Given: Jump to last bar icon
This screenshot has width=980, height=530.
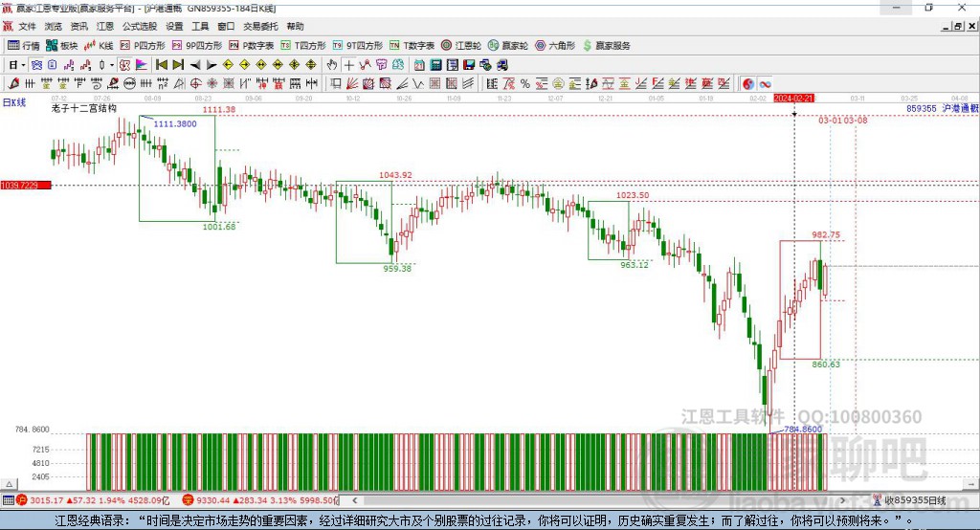Looking at the screenshot, I should click(178, 65).
